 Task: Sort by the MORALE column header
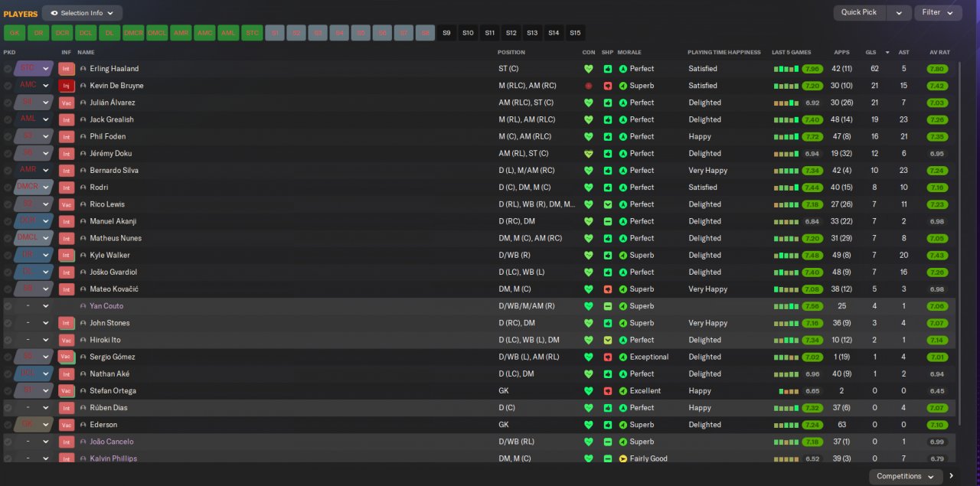click(x=629, y=52)
